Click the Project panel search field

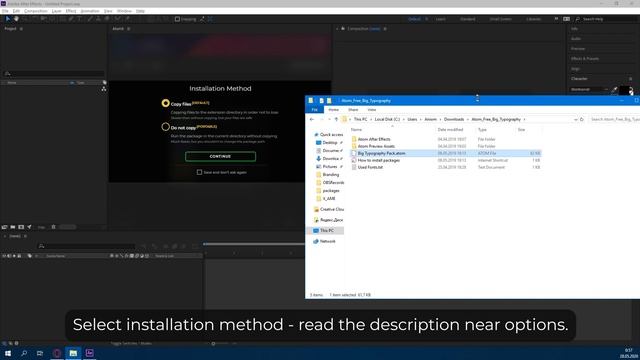[53, 73]
